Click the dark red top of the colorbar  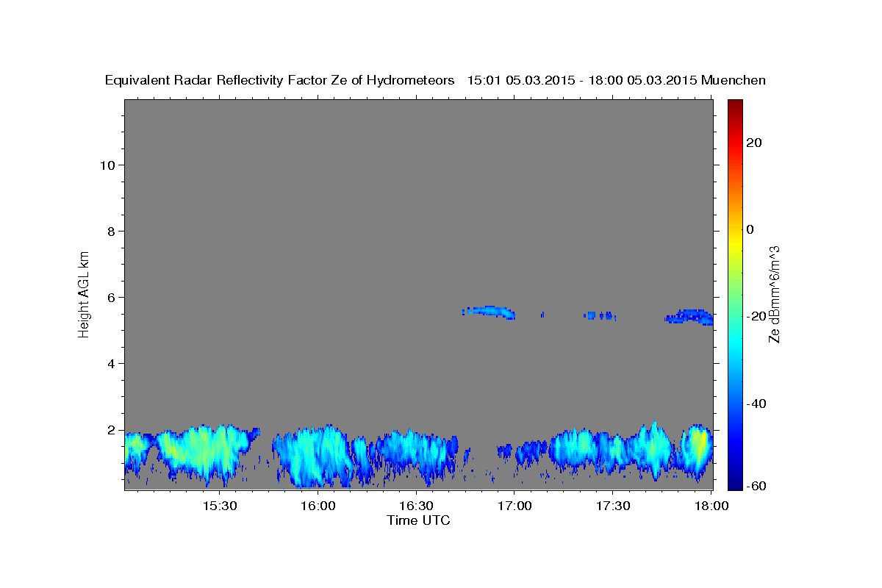point(735,105)
